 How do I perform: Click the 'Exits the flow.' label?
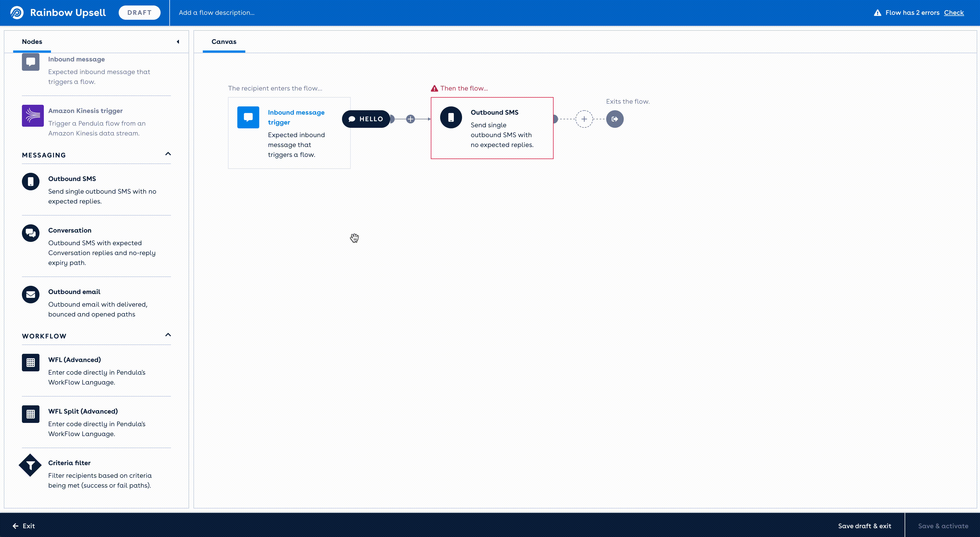[x=628, y=102]
